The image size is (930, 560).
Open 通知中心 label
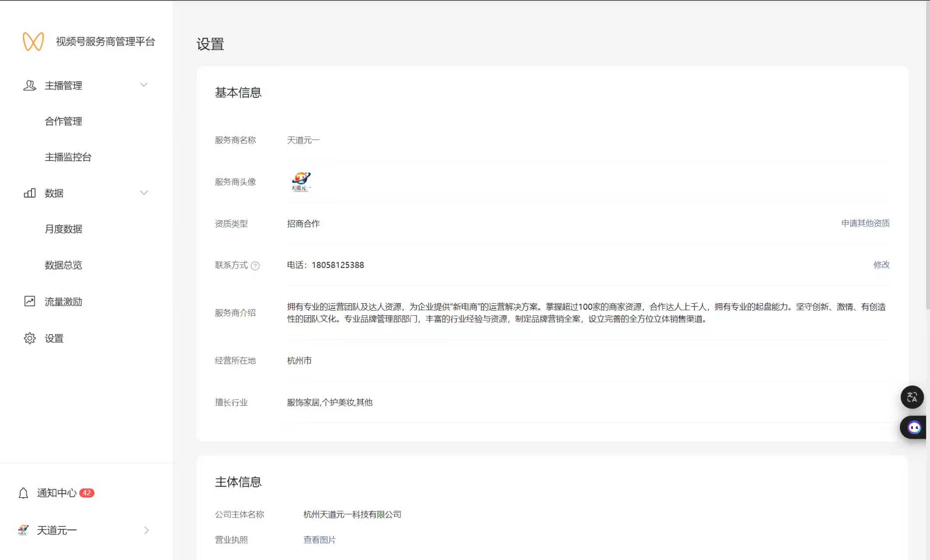pyautogui.click(x=57, y=493)
